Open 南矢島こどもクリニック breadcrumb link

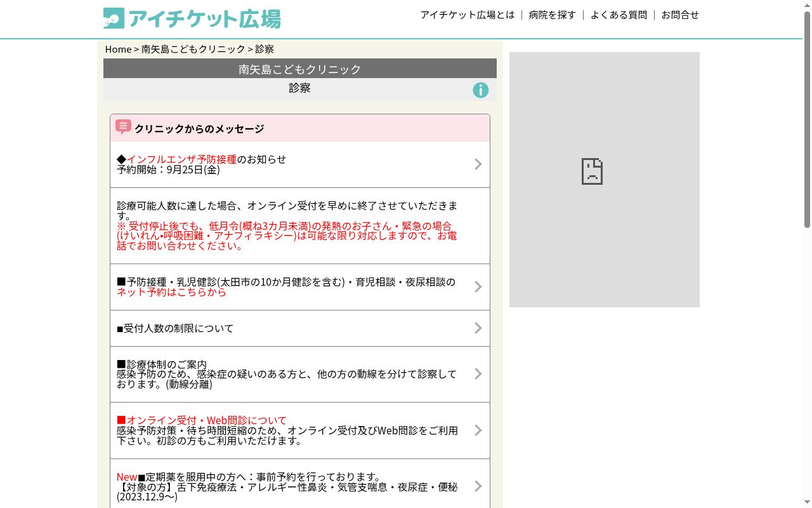point(193,49)
